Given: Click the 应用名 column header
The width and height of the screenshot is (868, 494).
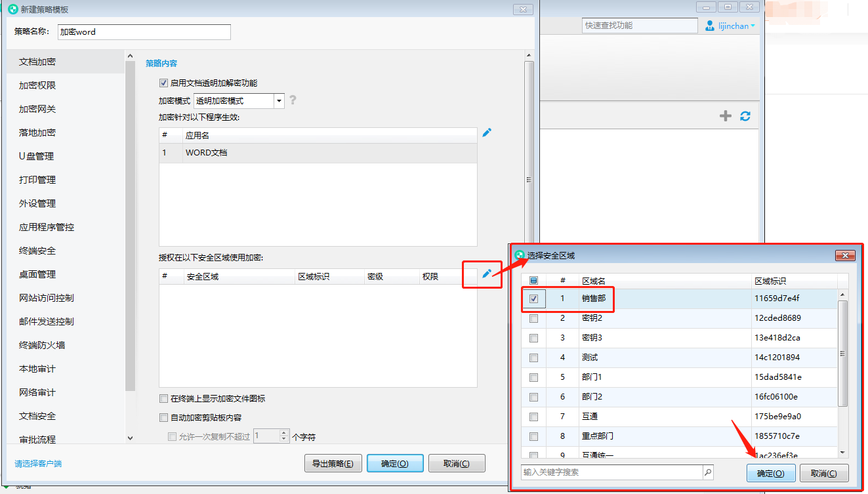Looking at the screenshot, I should click(329, 135).
